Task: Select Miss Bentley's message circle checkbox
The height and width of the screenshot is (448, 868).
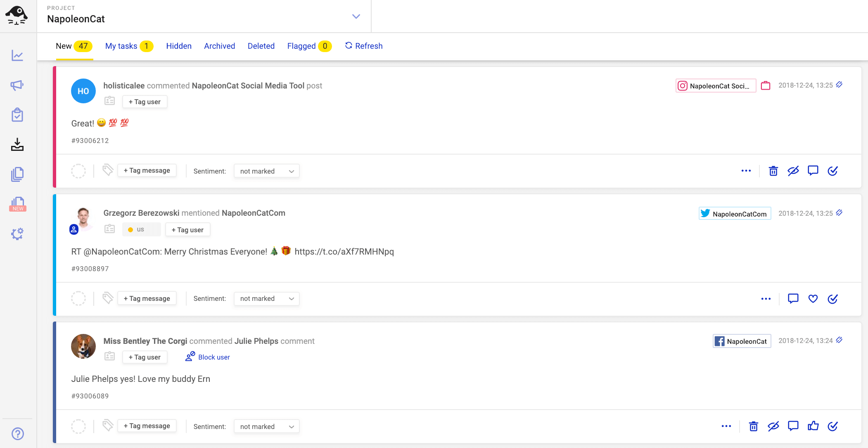Action: 78,426
